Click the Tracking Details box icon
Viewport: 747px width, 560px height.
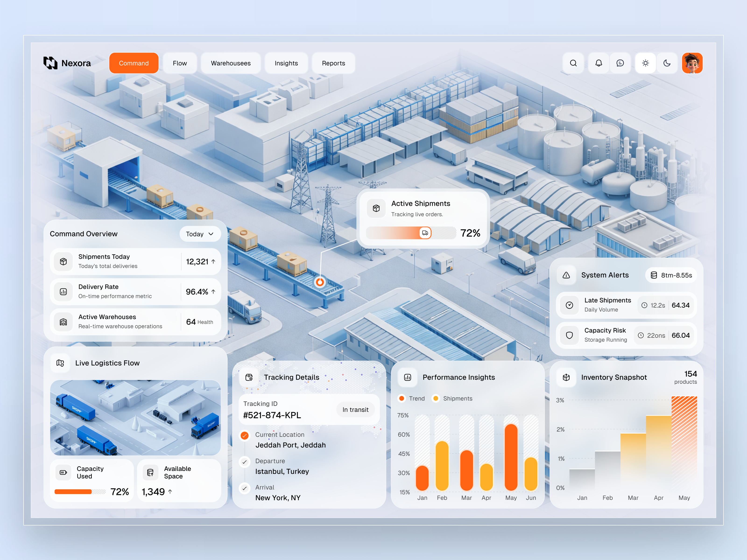[249, 377]
